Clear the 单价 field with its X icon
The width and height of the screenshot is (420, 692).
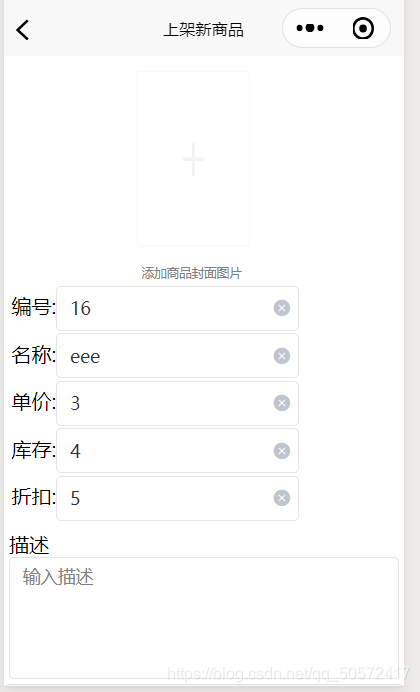point(281,403)
